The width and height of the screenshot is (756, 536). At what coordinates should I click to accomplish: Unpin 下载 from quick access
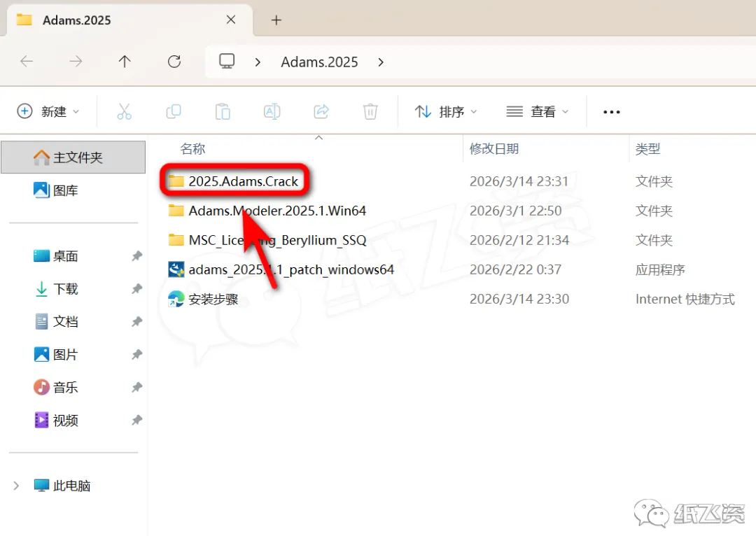(137, 289)
